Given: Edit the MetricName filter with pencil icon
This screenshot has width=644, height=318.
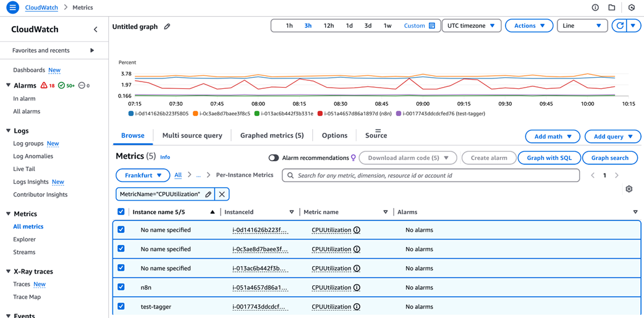Looking at the screenshot, I should tap(208, 195).
